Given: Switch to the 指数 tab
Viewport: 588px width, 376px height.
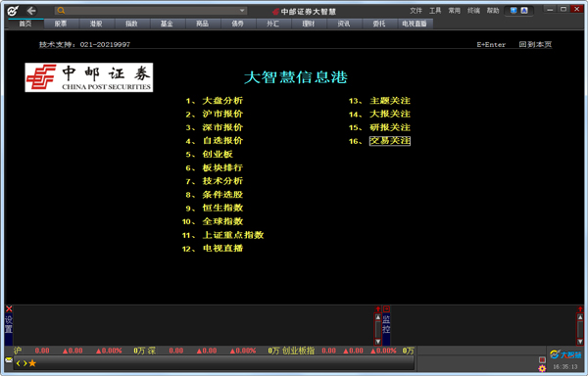Looking at the screenshot, I should click(131, 23).
